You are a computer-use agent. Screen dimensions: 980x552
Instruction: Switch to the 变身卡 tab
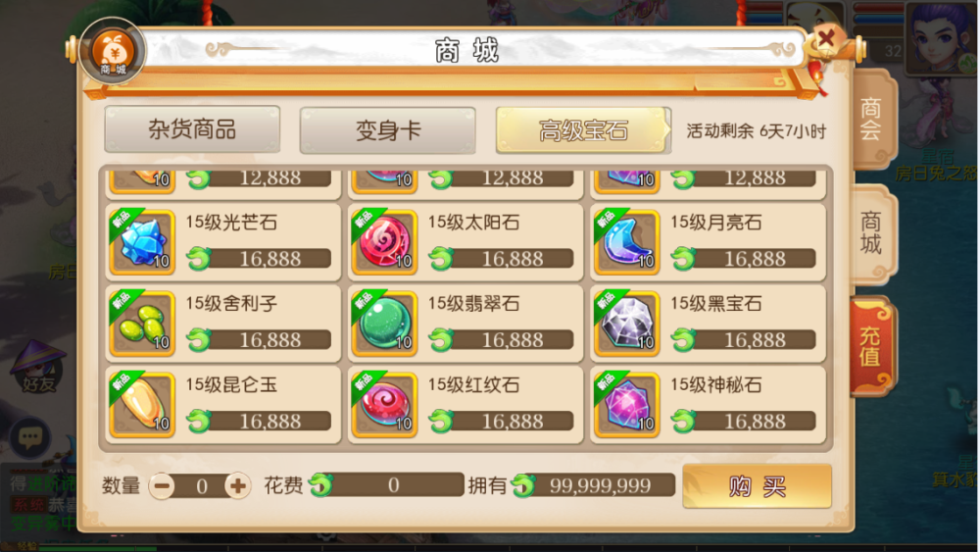(387, 130)
